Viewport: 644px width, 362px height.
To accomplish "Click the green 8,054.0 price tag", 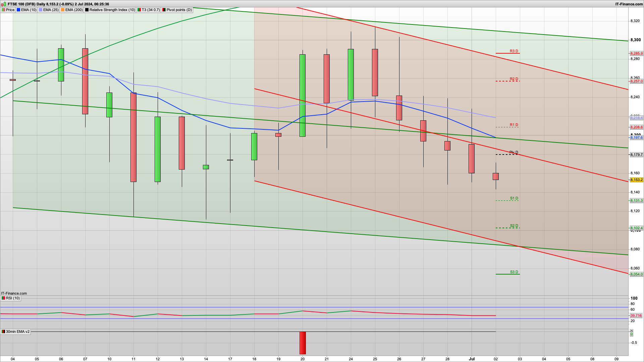I will tap(636, 275).
